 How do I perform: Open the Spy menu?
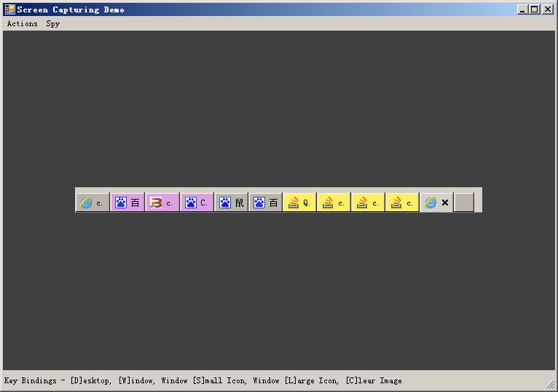point(52,23)
